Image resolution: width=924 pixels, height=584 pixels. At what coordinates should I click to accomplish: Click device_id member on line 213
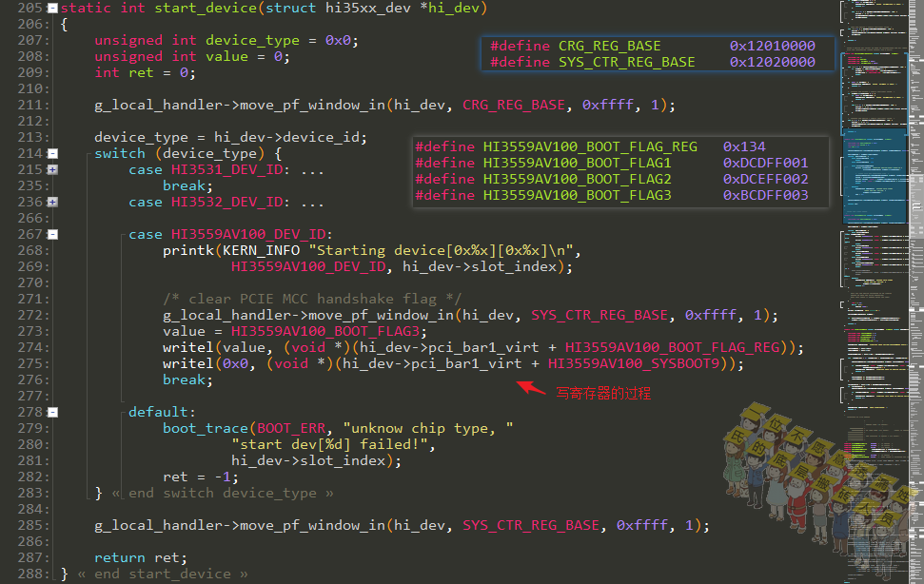[x=321, y=137]
